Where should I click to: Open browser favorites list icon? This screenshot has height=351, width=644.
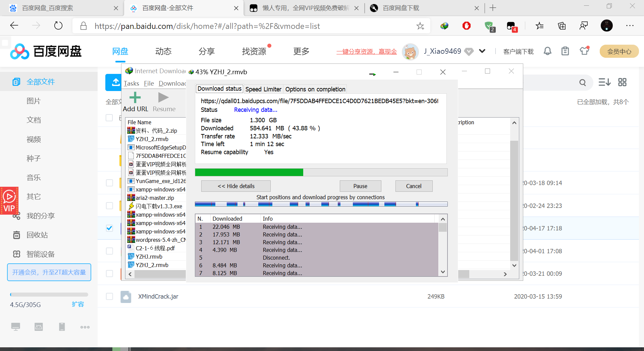click(539, 26)
